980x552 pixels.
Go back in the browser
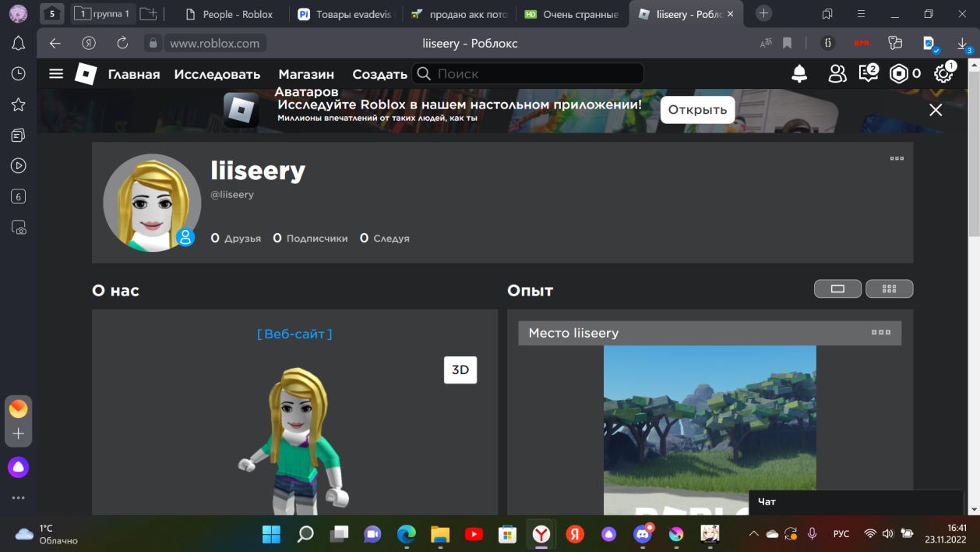click(55, 43)
